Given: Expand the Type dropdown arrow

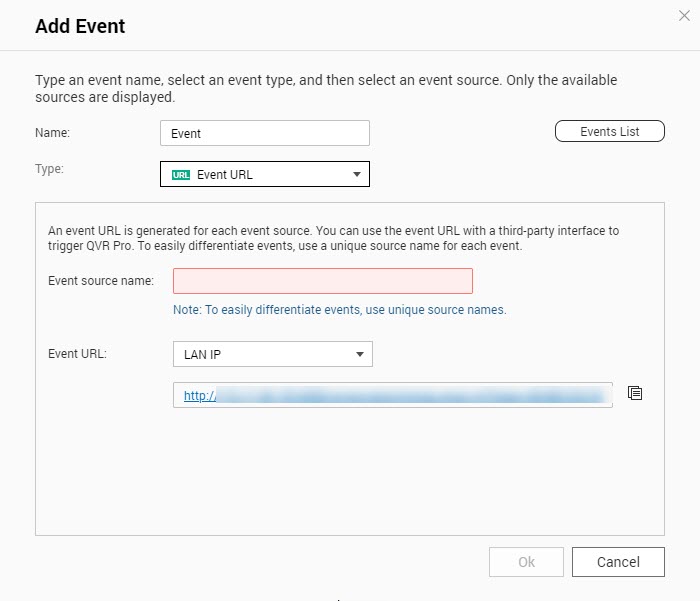Looking at the screenshot, I should click(357, 175).
